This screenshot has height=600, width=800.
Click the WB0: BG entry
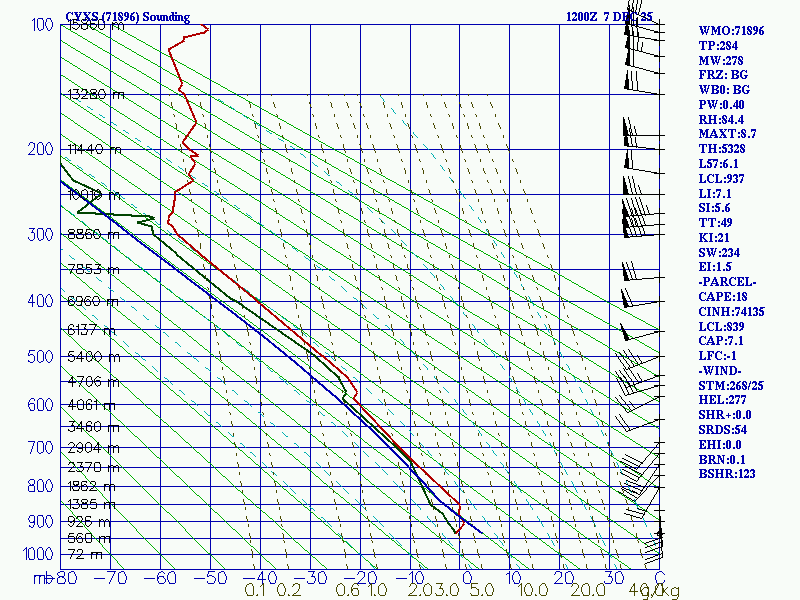point(724,90)
